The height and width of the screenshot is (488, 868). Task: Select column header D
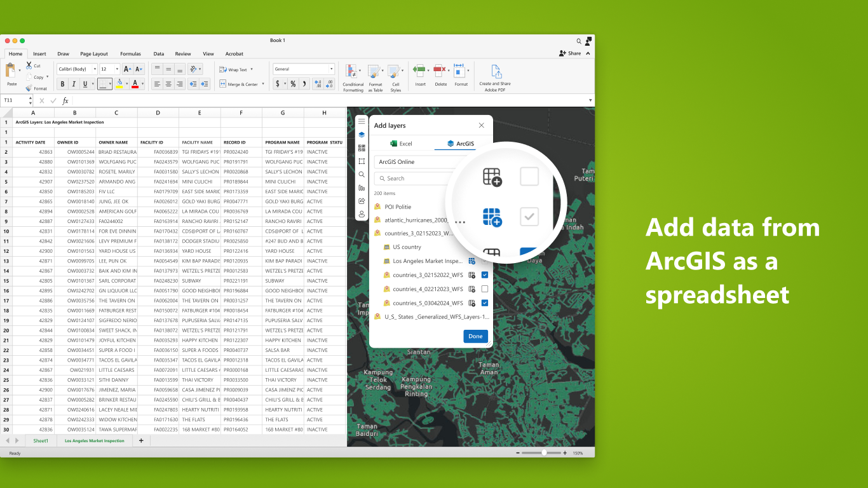pyautogui.click(x=158, y=112)
